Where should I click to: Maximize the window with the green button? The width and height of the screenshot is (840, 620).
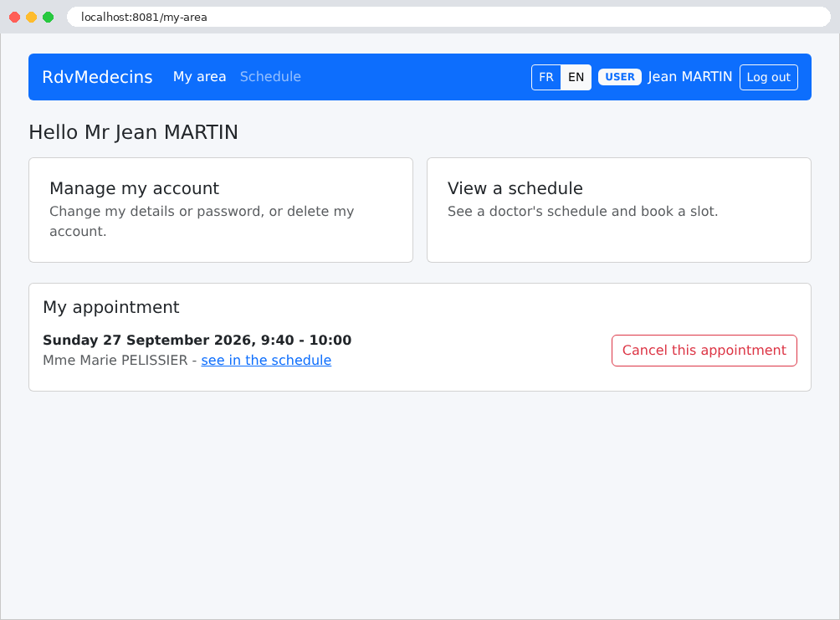click(x=49, y=17)
